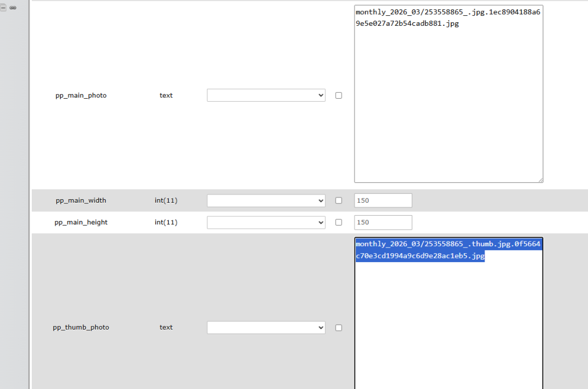Open the function dropdown for pp_thumb_photo
This screenshot has height=389, width=588.
266,327
